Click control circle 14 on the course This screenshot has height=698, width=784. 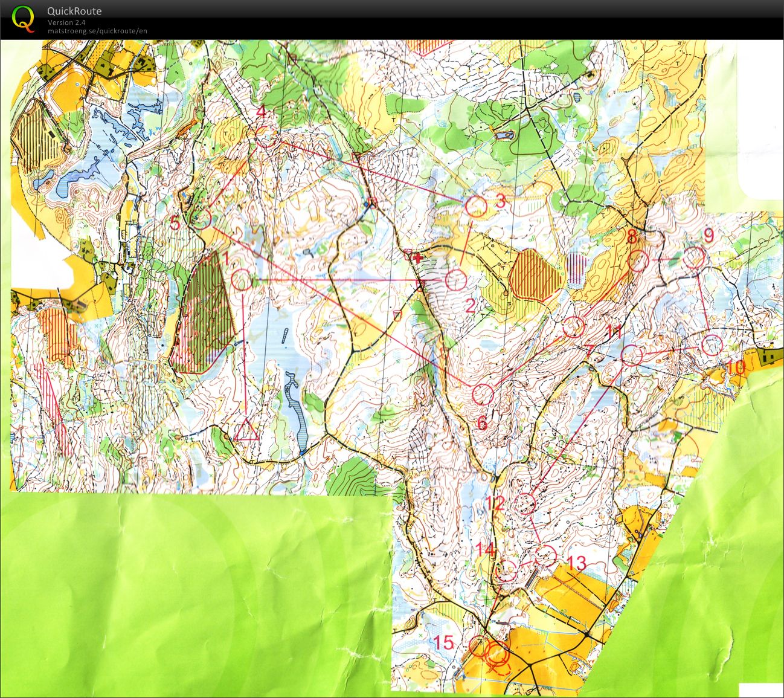coord(506,570)
